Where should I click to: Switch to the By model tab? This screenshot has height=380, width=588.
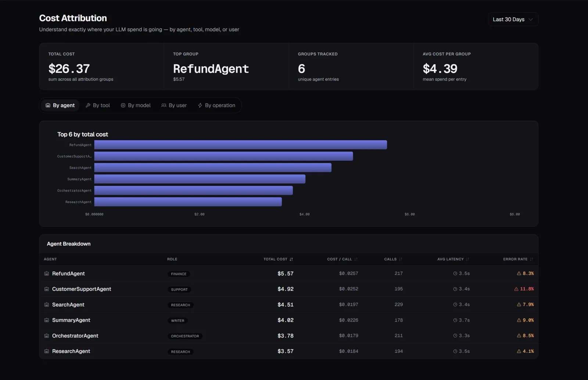(136, 105)
